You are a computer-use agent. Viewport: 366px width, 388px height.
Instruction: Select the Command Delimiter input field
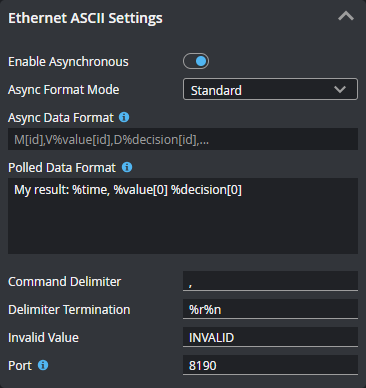pos(270,281)
